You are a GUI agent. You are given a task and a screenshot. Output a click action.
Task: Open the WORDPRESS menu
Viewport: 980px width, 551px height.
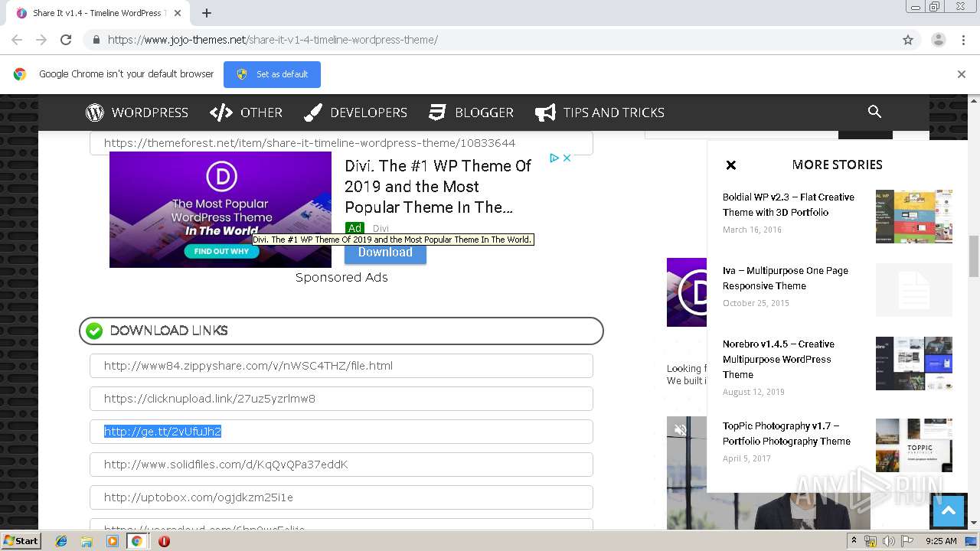(x=137, y=112)
